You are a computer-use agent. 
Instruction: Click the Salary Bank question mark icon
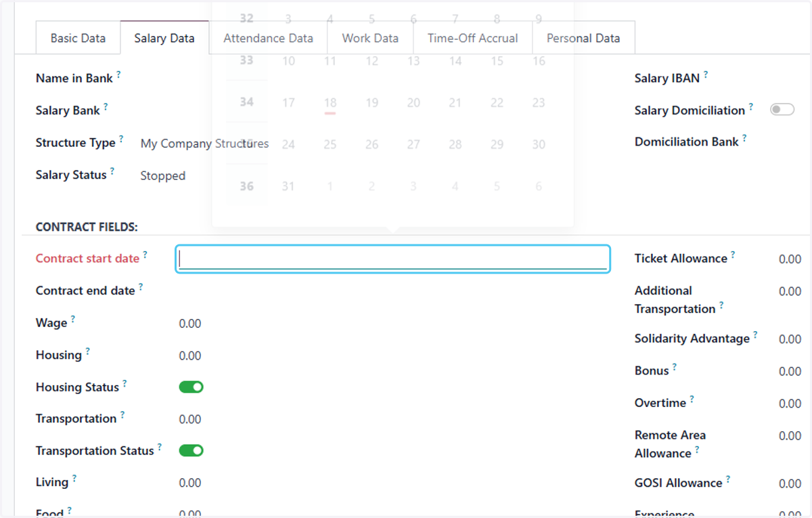tap(106, 107)
